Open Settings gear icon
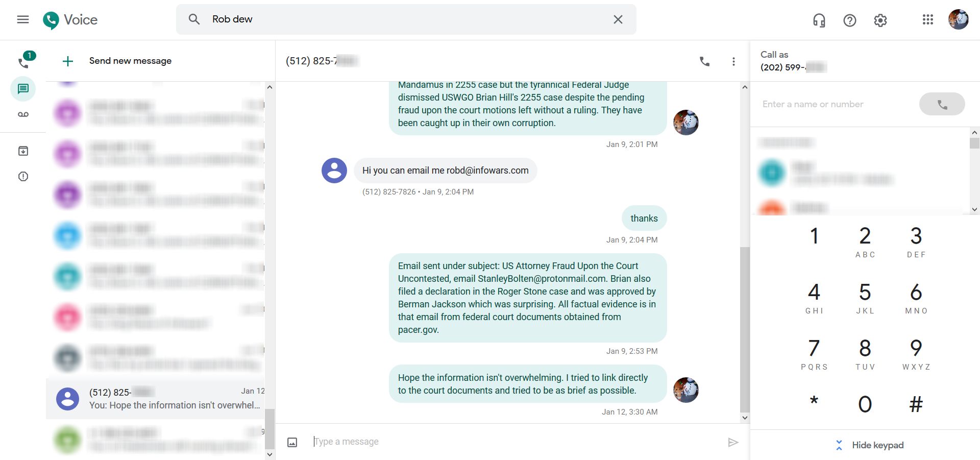Image resolution: width=980 pixels, height=460 pixels. [x=880, y=20]
